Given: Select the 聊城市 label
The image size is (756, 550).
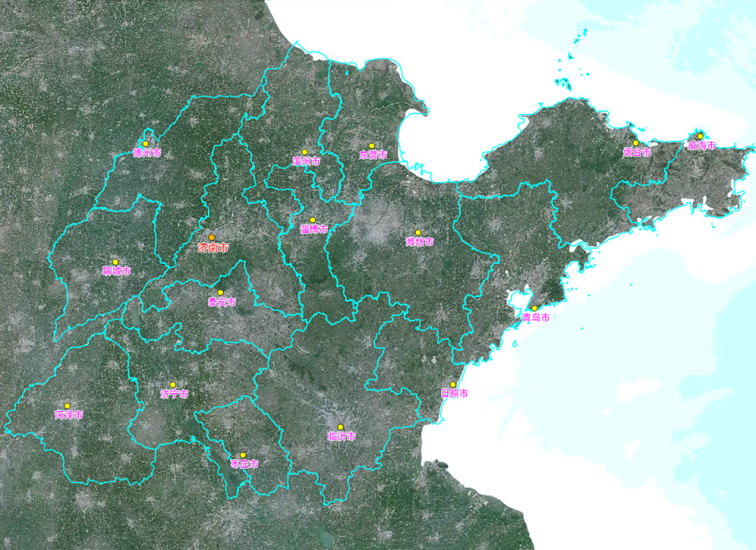Looking at the screenshot, I should pyautogui.click(x=117, y=271).
